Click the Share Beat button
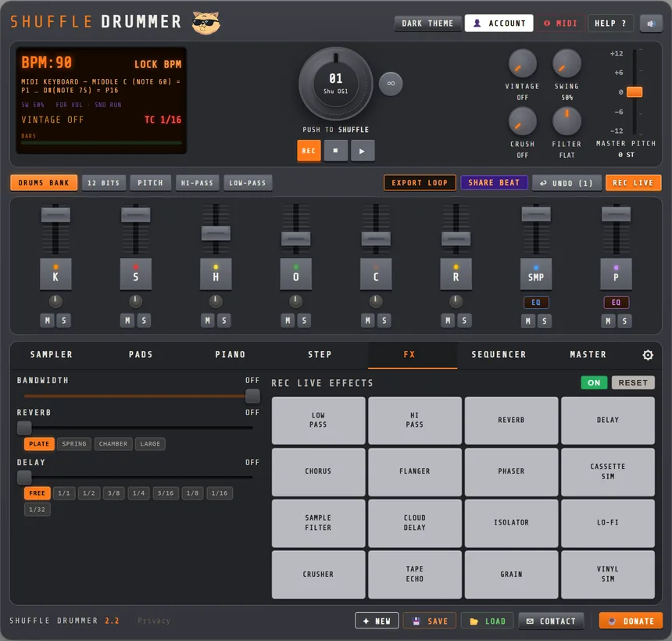Screen dimensions: 672x641 [x=494, y=183]
